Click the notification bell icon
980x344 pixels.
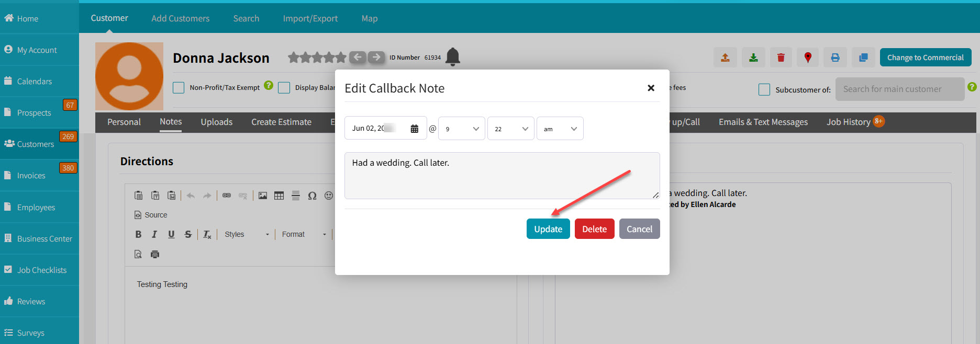coord(453,56)
